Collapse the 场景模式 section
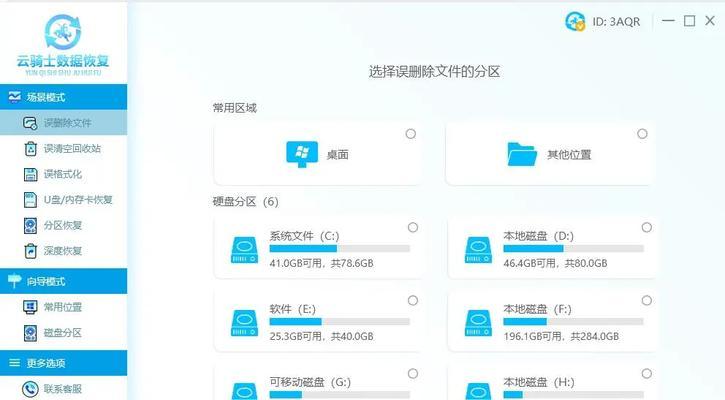 point(63,97)
